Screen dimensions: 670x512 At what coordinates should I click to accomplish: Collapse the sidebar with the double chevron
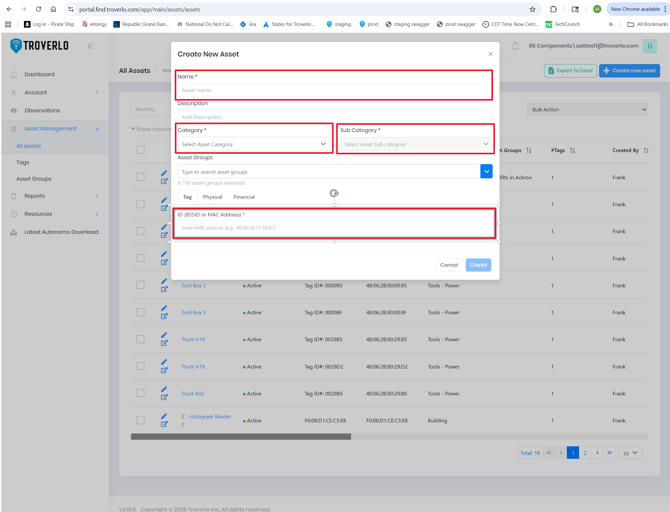(91, 46)
